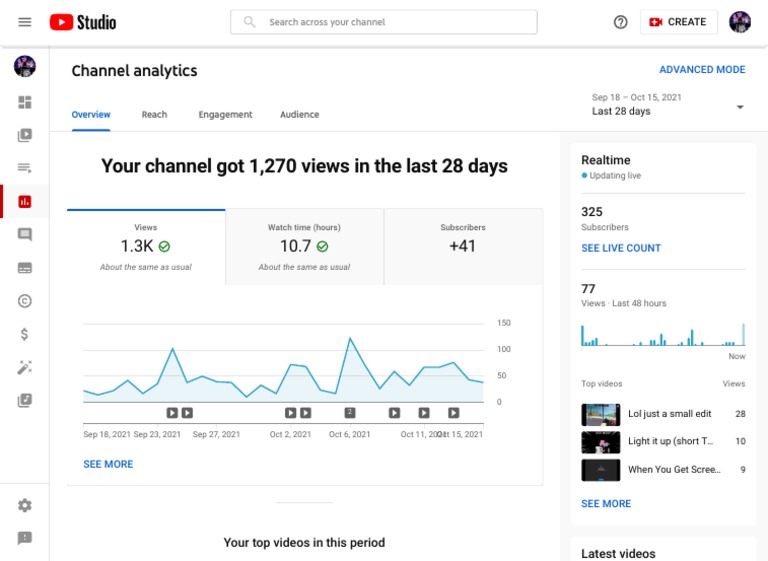Click video marker below Oct 11 date
Image resolution: width=768 pixels, height=561 pixels.
pos(424,413)
